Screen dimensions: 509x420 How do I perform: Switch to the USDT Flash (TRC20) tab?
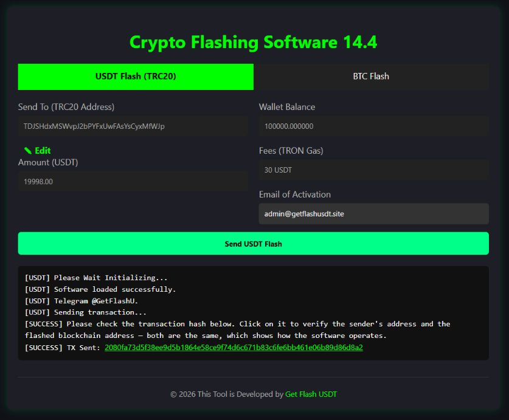coord(136,77)
